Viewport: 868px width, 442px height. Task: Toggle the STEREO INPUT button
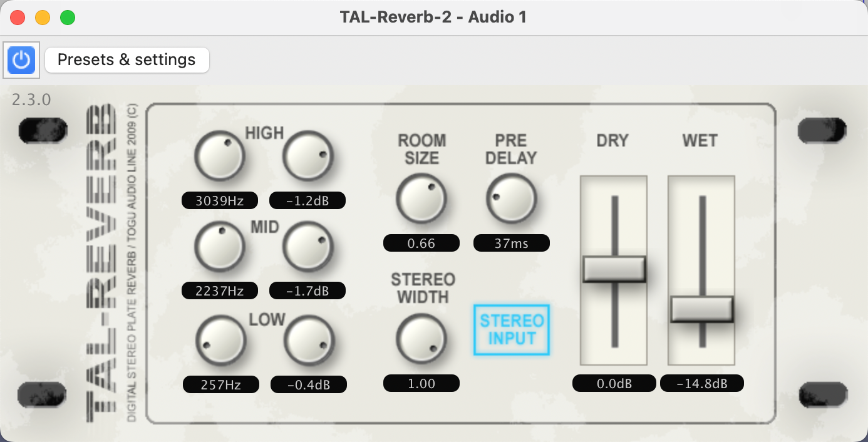click(512, 330)
